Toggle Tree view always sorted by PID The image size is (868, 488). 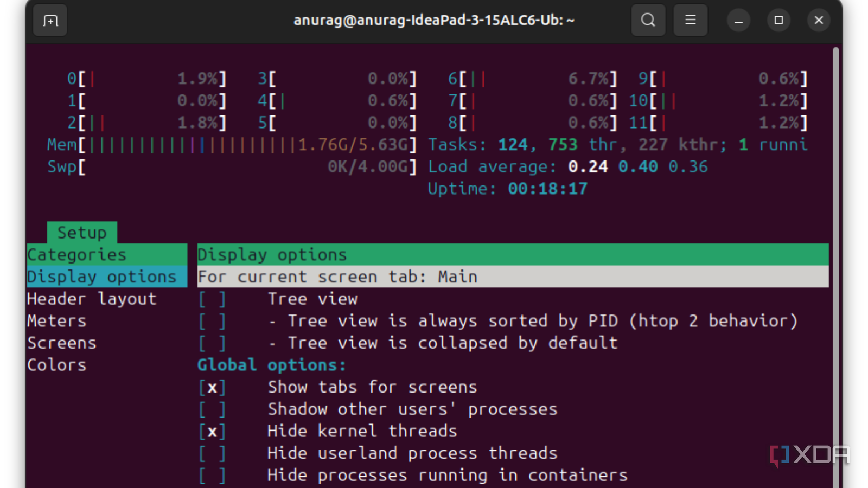[x=212, y=322]
